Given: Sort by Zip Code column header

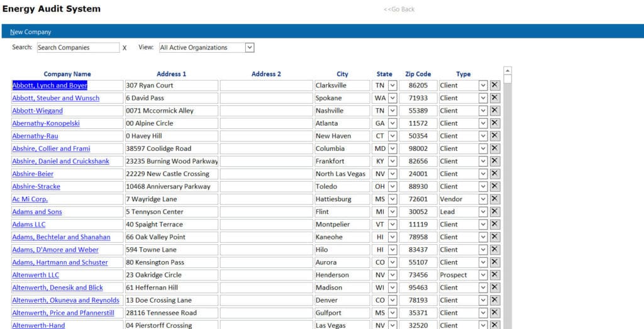Looking at the screenshot, I should (418, 74).
